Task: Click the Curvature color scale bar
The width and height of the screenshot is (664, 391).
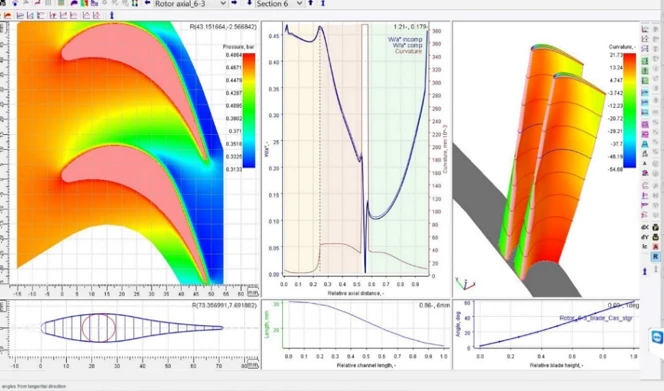Action: point(629,111)
